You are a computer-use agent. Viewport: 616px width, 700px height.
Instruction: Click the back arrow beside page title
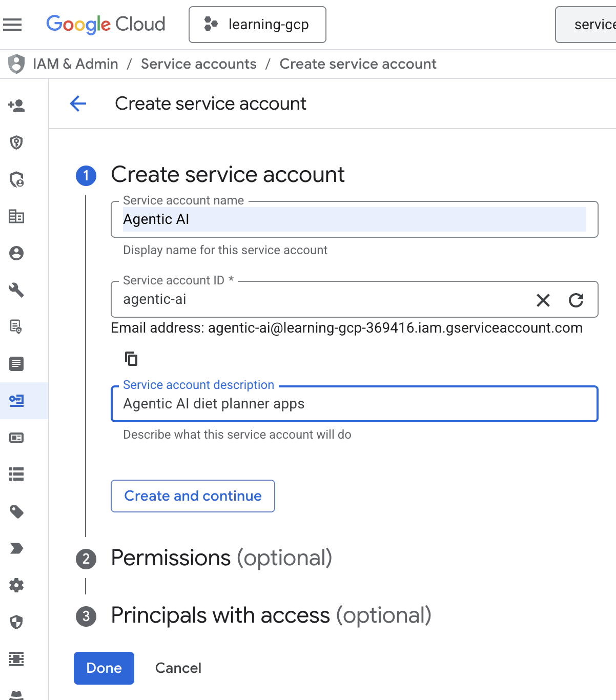78,104
